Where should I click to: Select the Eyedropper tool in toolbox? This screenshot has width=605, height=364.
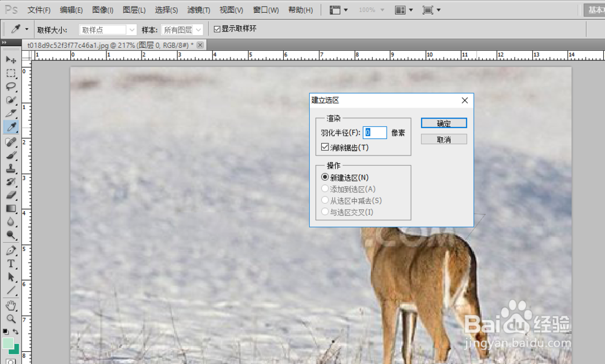[x=11, y=127]
